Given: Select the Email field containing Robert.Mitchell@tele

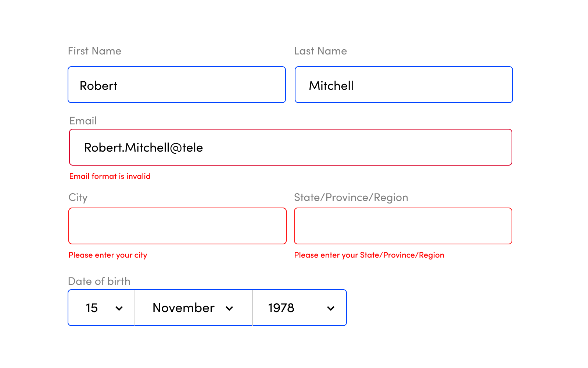Looking at the screenshot, I should click(290, 147).
